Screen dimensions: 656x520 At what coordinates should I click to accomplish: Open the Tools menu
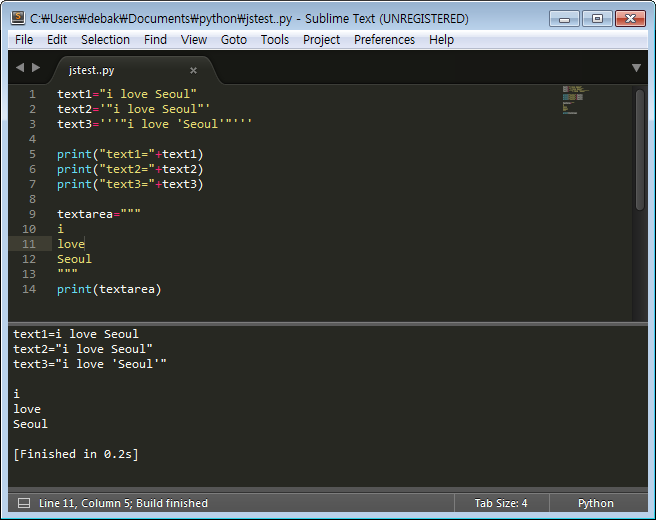pyautogui.click(x=275, y=40)
